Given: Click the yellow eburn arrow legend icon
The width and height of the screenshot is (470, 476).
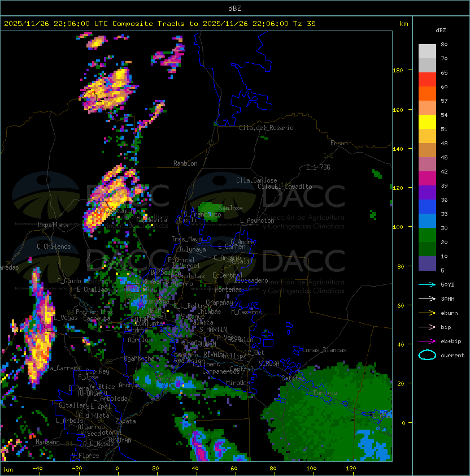Looking at the screenshot, I should pyautogui.click(x=427, y=313).
